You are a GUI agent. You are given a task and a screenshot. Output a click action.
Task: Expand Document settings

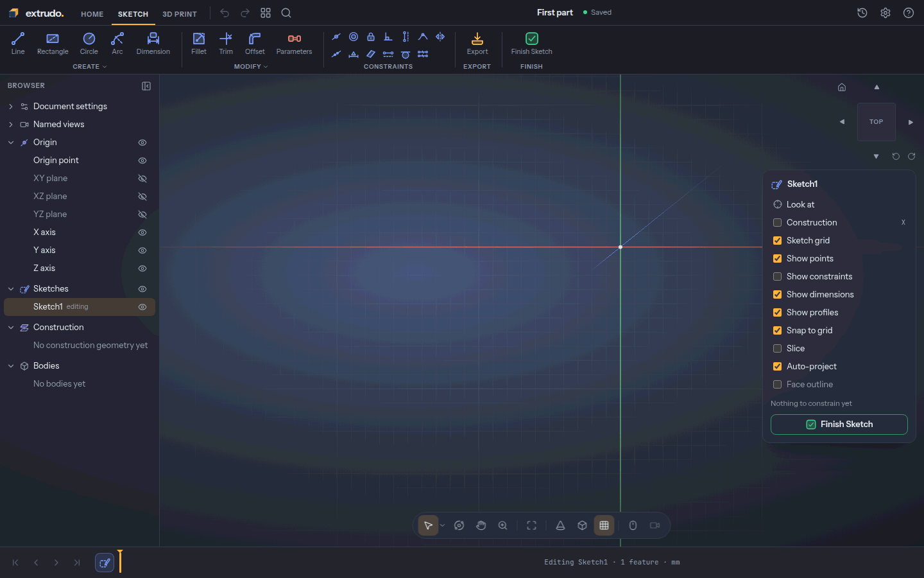(11, 107)
